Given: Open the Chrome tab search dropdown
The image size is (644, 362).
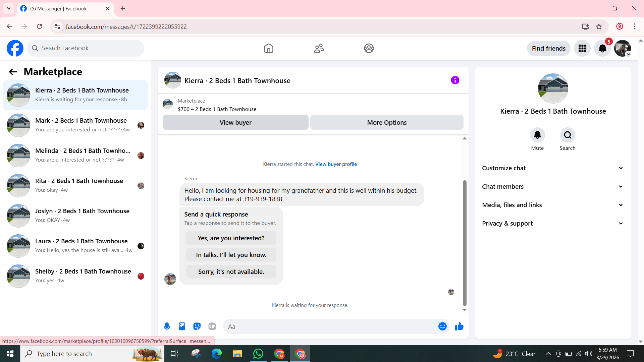Looking at the screenshot, I should tap(9, 8).
